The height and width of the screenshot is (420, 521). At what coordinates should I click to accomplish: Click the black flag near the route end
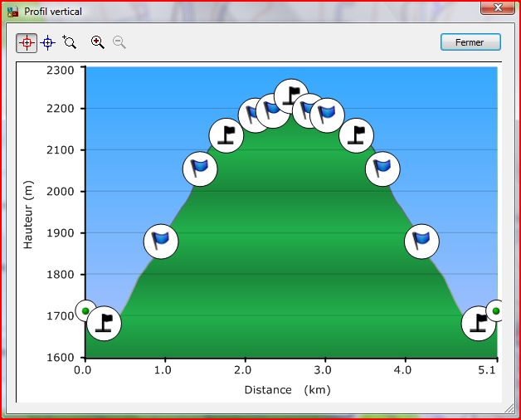click(478, 323)
